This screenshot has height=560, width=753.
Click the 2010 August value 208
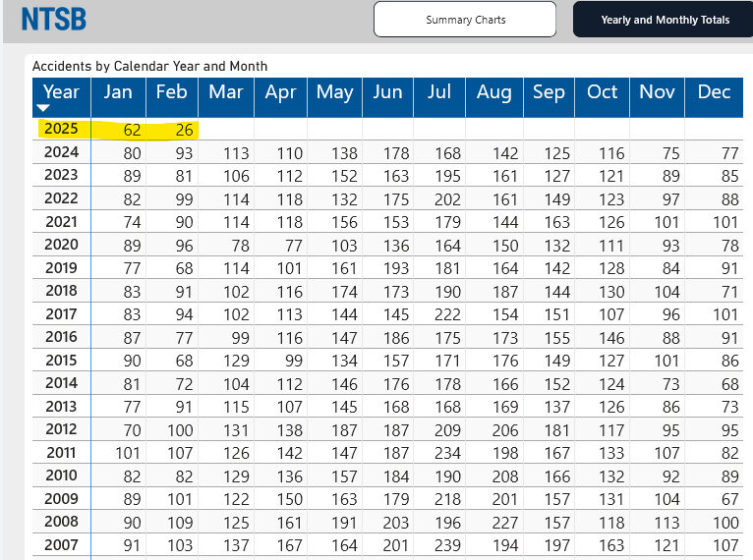(504, 476)
